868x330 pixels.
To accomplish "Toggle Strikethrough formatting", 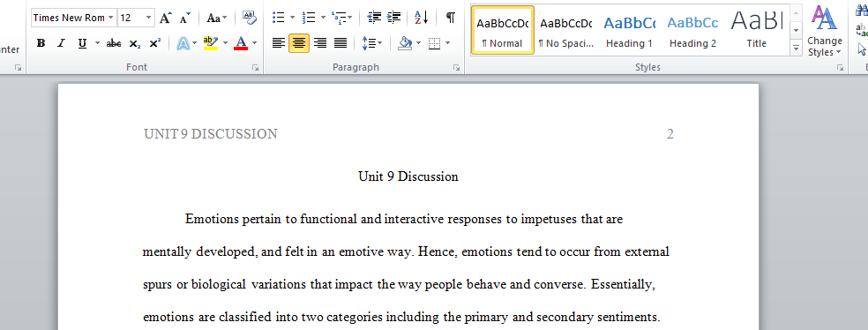I will point(114,43).
